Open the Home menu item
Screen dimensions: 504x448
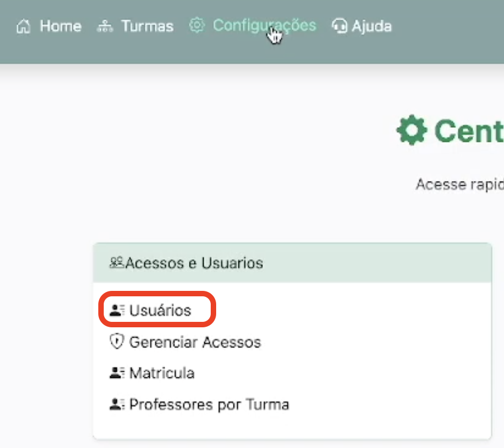click(60, 26)
